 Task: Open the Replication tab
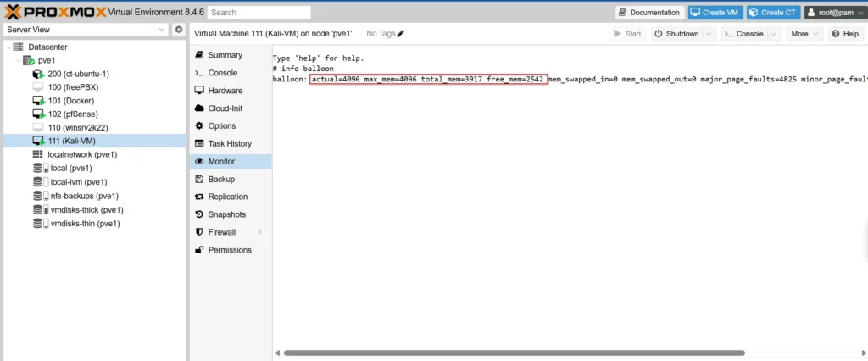point(231,197)
